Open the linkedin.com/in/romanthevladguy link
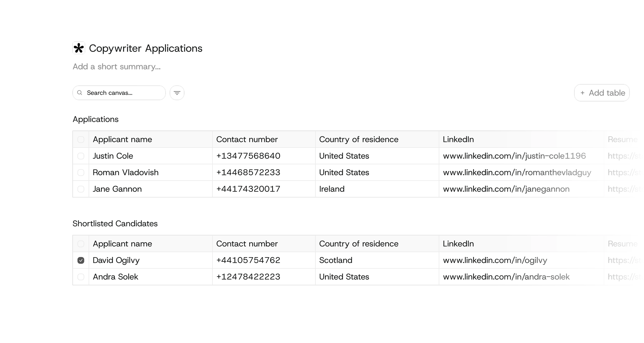The height and width of the screenshot is (343, 644). tap(517, 173)
